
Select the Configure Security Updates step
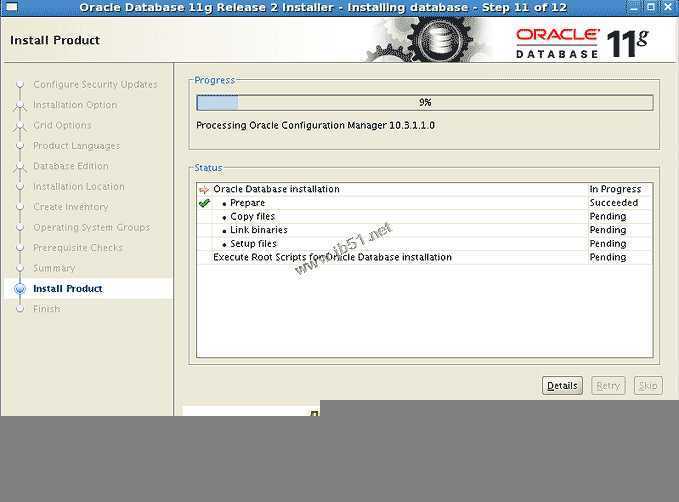[95, 84]
